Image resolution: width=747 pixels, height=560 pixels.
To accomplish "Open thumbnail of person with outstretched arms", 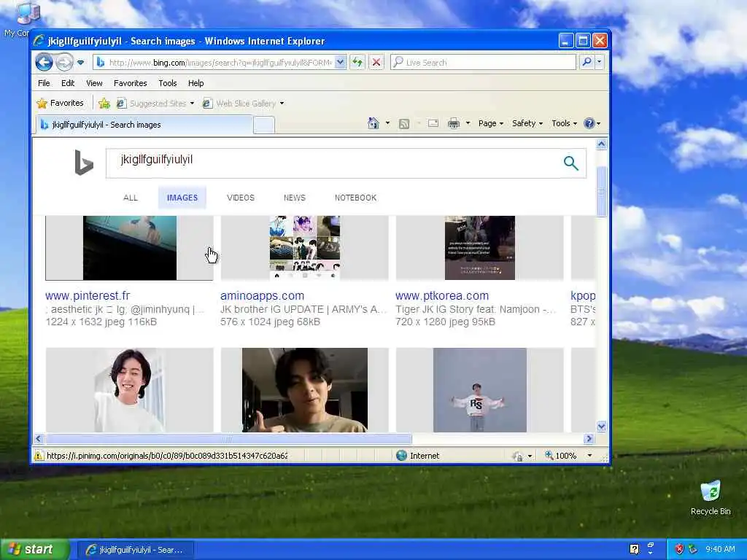I will pyautogui.click(x=480, y=390).
